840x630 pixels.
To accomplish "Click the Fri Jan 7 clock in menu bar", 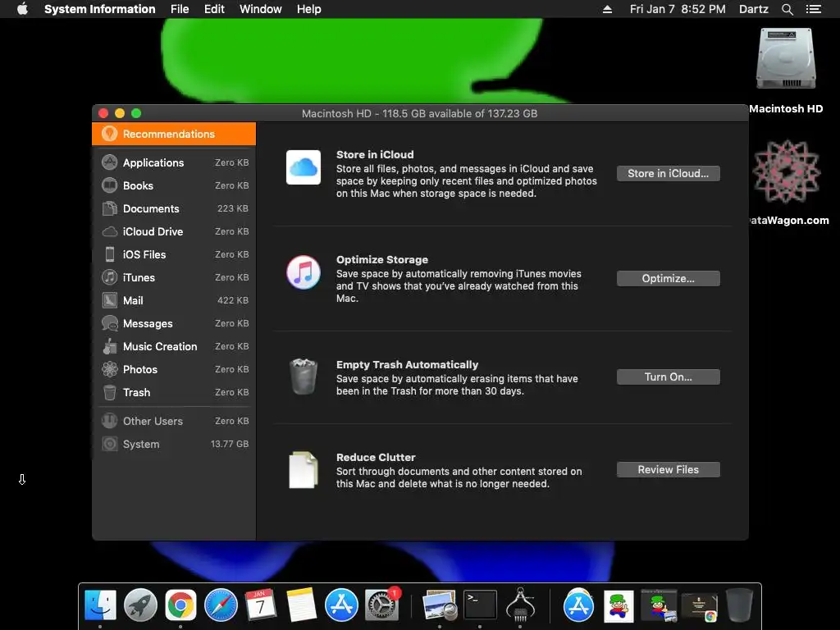I will [x=678, y=9].
